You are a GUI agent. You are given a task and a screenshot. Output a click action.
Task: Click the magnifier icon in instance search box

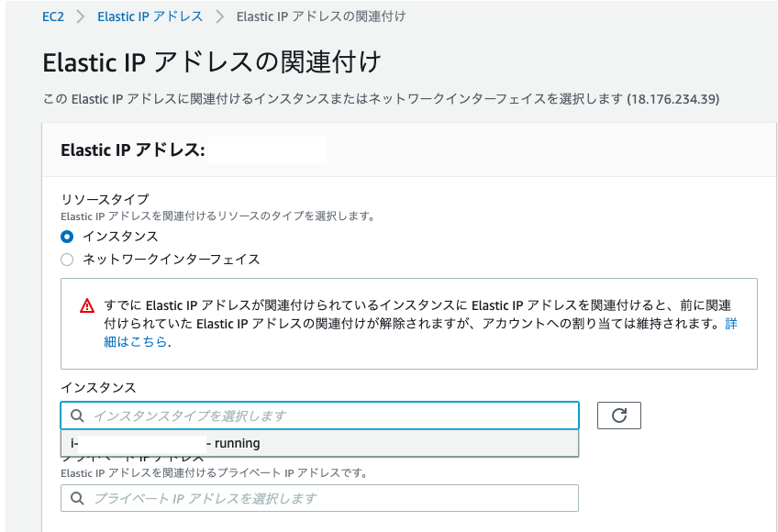[x=77, y=415]
